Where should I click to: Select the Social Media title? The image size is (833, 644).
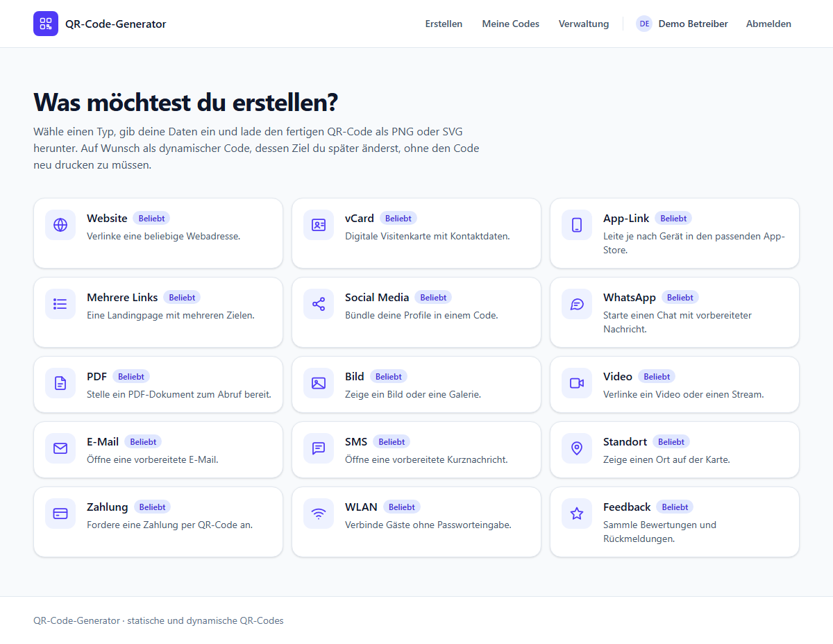(377, 297)
